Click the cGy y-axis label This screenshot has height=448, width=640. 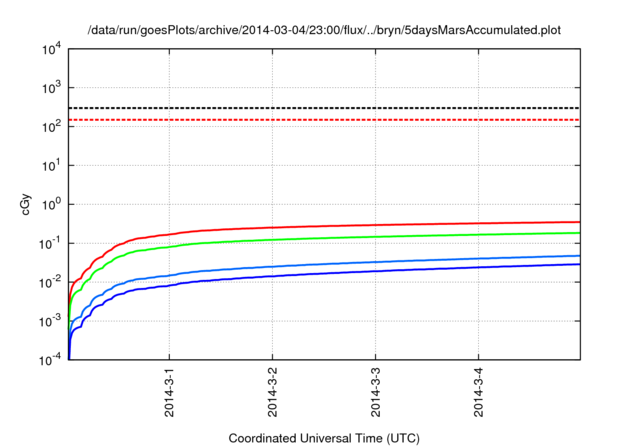[25, 204]
